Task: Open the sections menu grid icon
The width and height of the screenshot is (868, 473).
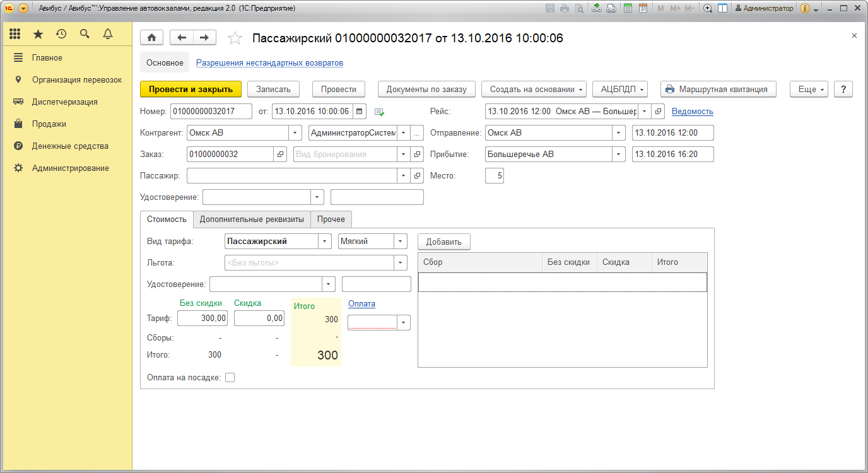Action: coord(15,34)
